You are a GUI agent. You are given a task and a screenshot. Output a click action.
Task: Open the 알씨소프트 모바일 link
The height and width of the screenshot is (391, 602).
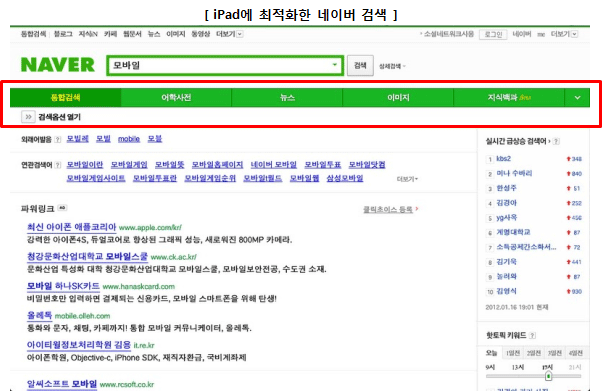(62, 384)
